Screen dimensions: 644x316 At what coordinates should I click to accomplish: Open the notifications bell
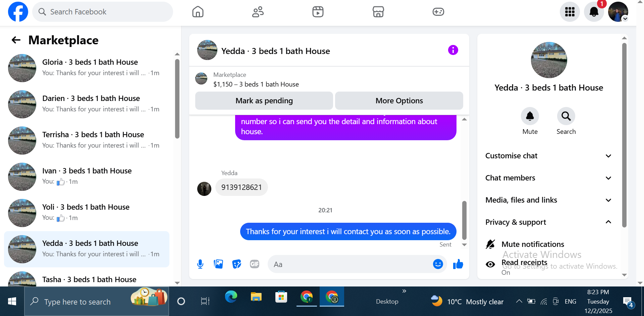click(594, 12)
